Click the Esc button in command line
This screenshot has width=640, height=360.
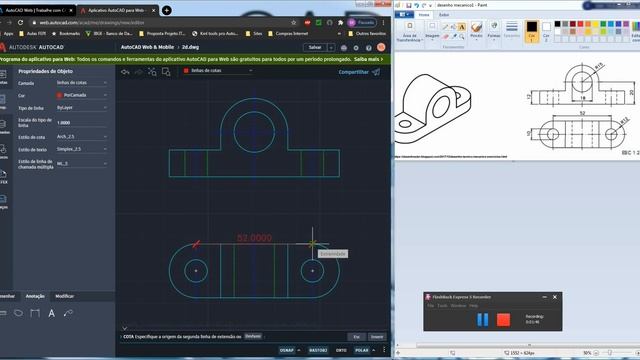[356, 337]
